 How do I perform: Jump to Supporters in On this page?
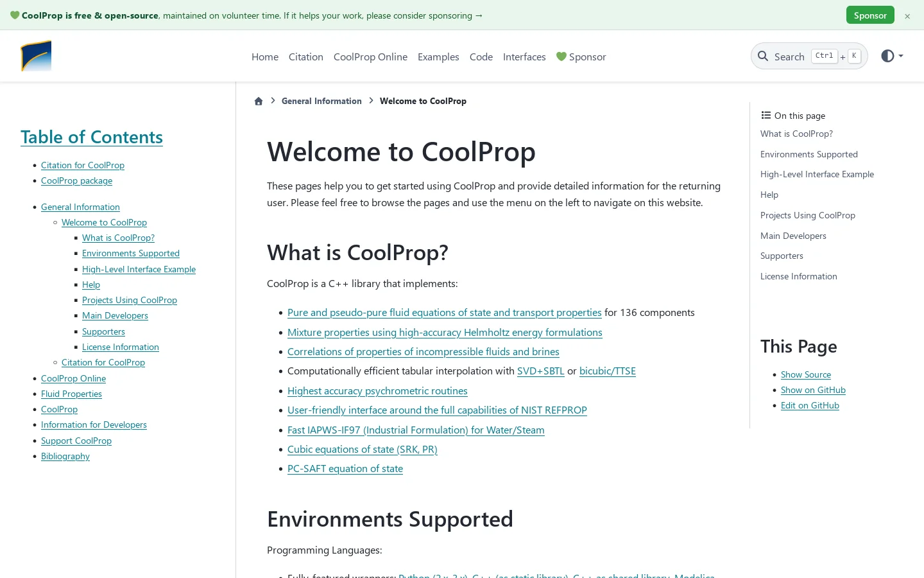click(x=782, y=256)
